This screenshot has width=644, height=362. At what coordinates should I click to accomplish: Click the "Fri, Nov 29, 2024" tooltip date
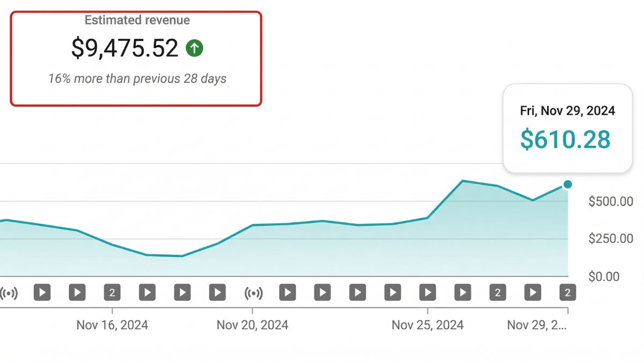click(x=567, y=111)
